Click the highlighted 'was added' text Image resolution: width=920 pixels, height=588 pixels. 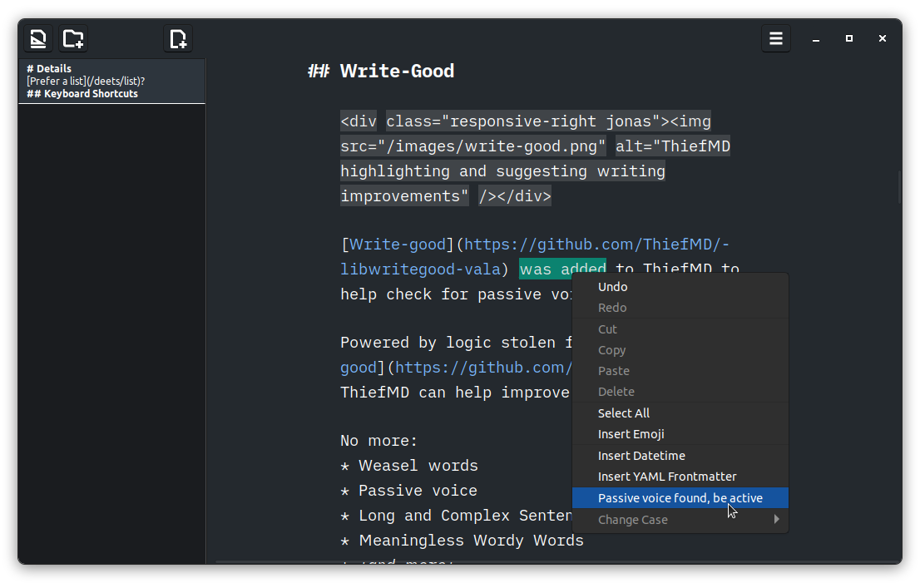coord(561,269)
